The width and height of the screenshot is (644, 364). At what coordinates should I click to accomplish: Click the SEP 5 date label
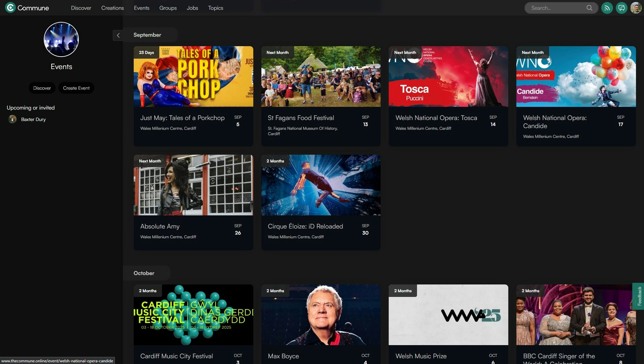[238, 121]
